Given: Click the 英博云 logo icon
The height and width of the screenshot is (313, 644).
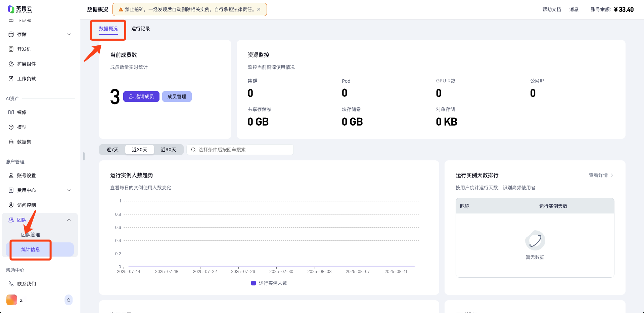Looking at the screenshot, I should pyautogui.click(x=11, y=9).
